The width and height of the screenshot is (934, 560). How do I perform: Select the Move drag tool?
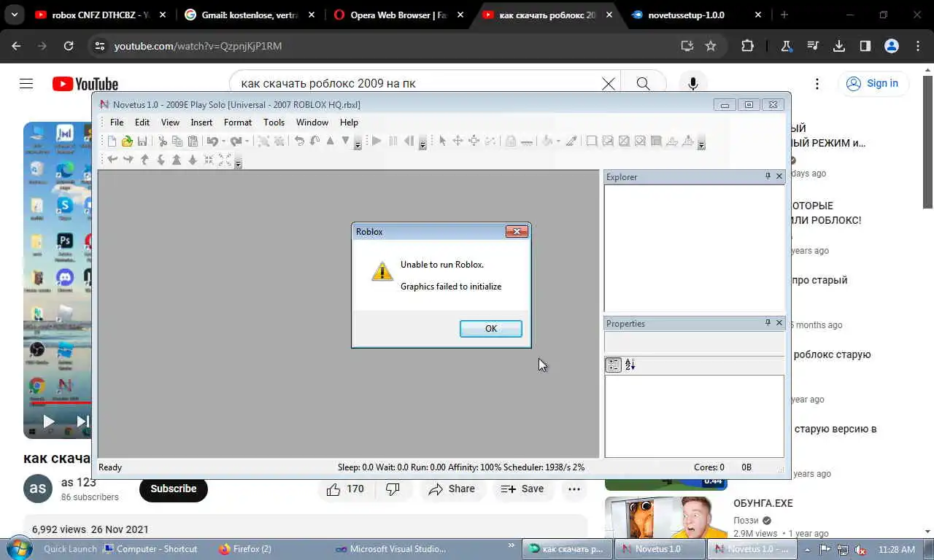pos(458,141)
